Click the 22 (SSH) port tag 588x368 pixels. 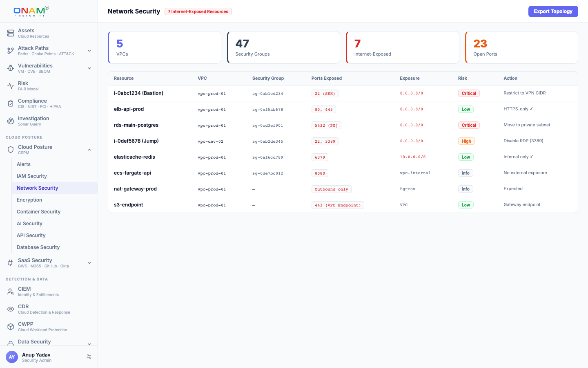coord(325,94)
